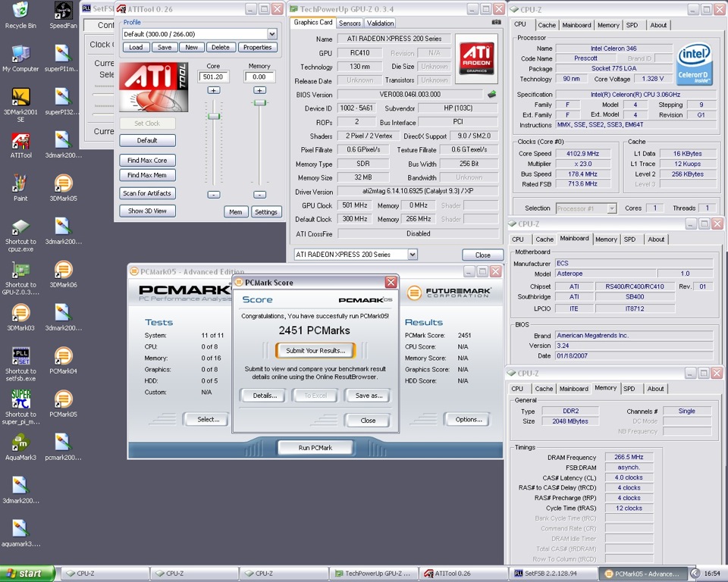Open the SPD tab in the top CPU-Z window
The height and width of the screenshot is (582, 728).
(x=632, y=25)
